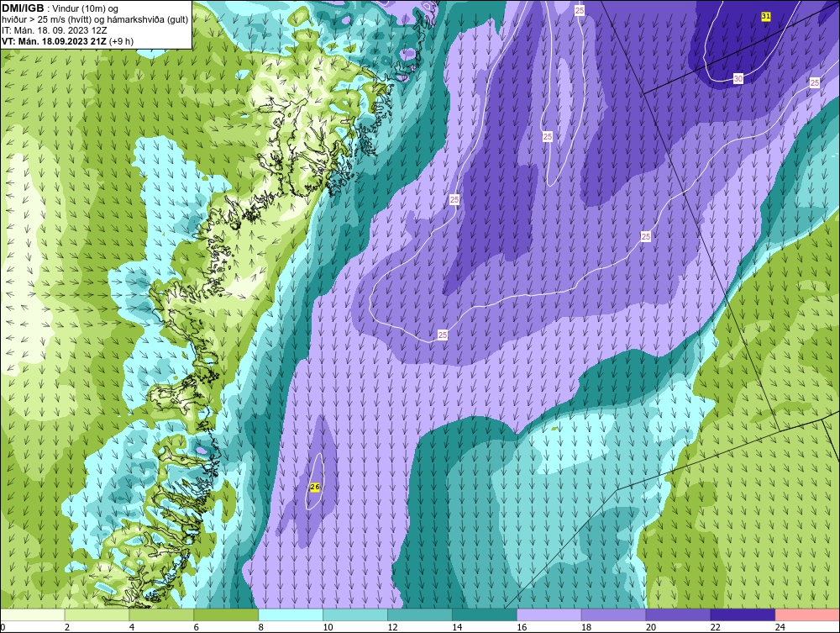Click the pink legend swatch above 24 m/s
The height and width of the screenshot is (633, 840).
point(807,615)
